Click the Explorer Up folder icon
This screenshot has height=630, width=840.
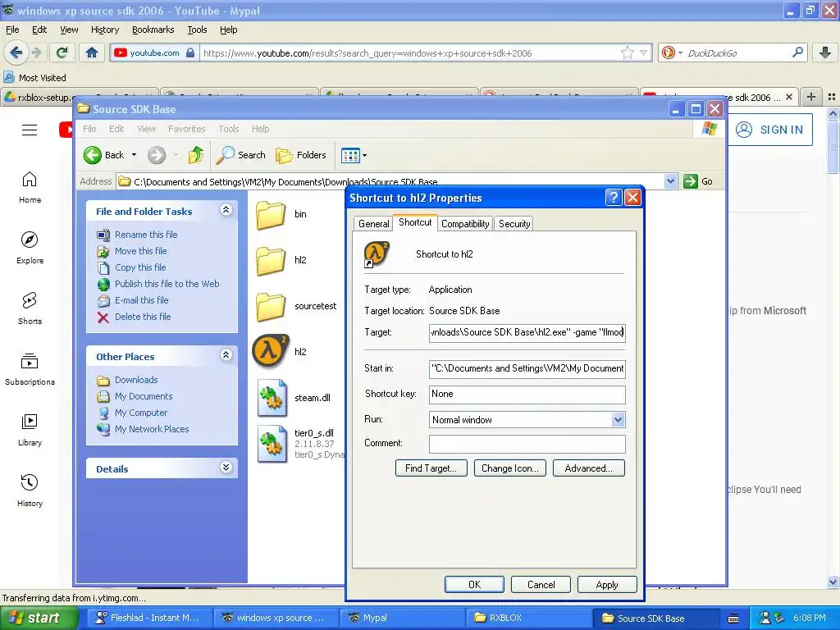[x=195, y=155]
